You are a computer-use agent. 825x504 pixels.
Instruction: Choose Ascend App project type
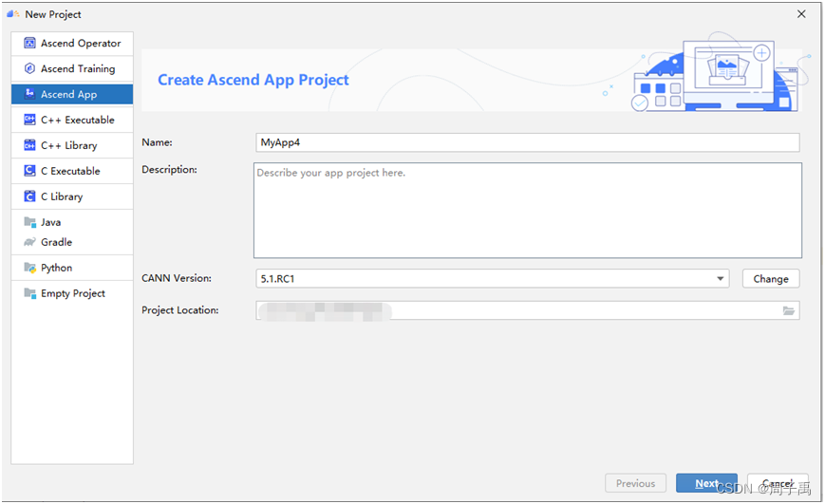pos(72,94)
